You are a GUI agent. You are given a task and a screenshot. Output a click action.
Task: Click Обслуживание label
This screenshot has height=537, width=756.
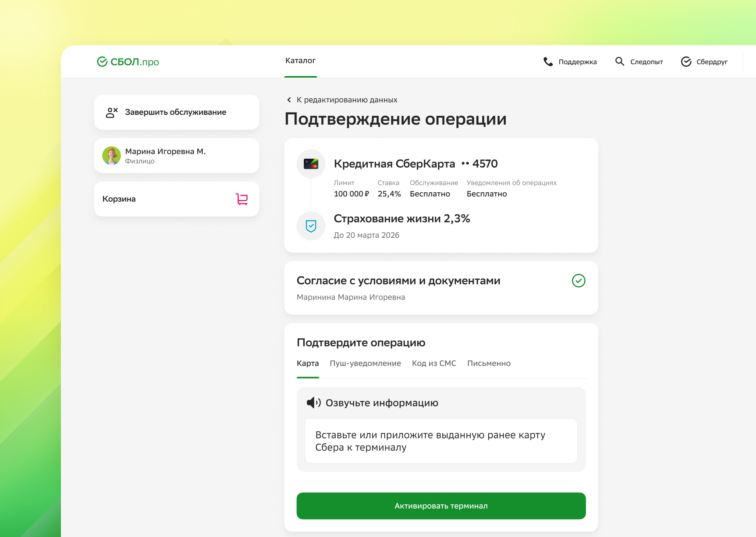coord(434,183)
